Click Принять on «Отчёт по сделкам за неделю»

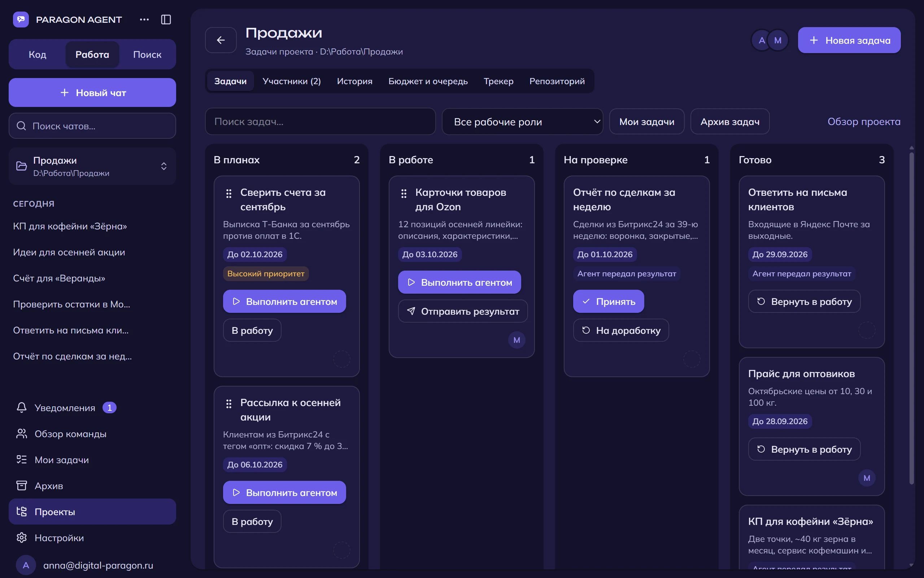point(608,302)
